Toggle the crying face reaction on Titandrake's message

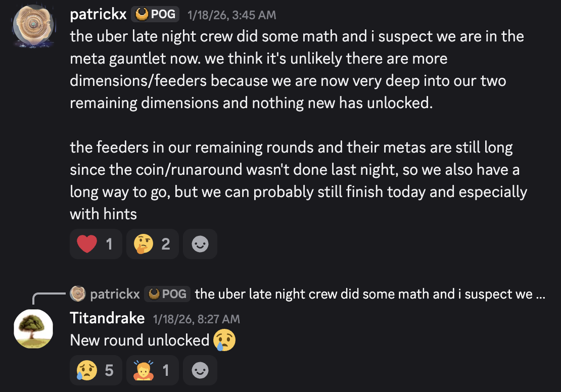[96, 370]
